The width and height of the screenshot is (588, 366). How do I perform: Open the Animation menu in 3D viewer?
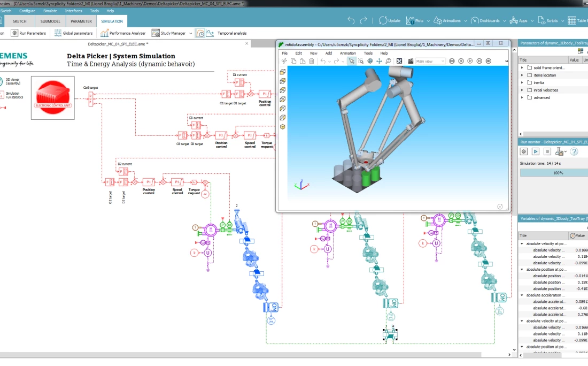coord(347,53)
